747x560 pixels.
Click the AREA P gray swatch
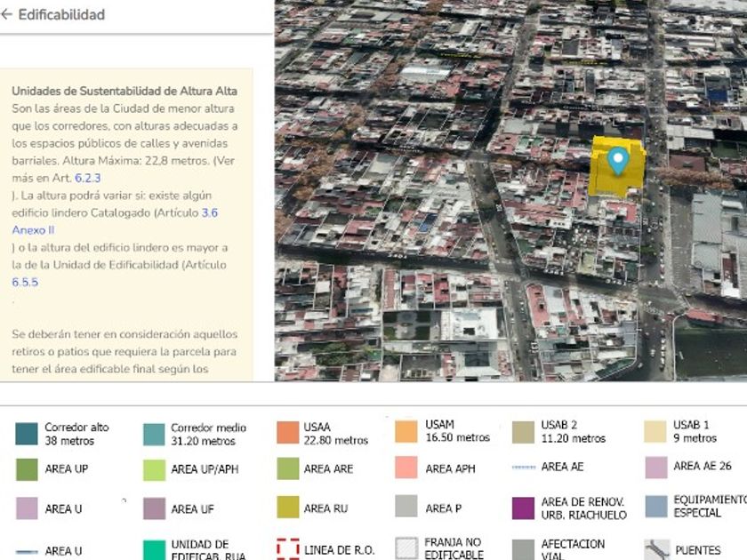pos(406,506)
